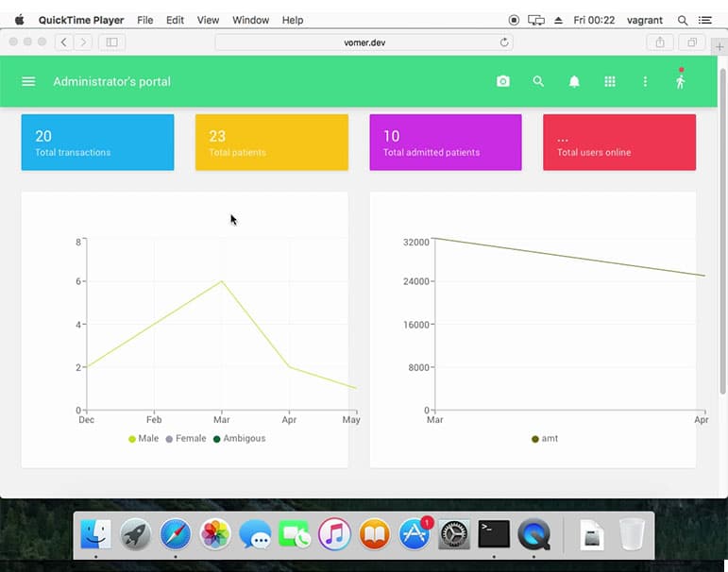Open Launchpad from the dock
This screenshot has width=728, height=572.
135,534
